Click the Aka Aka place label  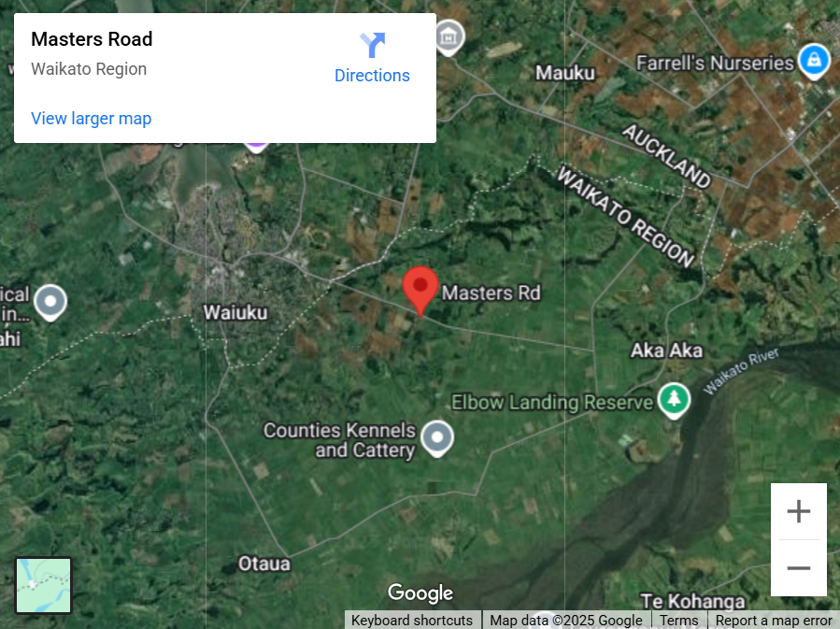click(666, 350)
